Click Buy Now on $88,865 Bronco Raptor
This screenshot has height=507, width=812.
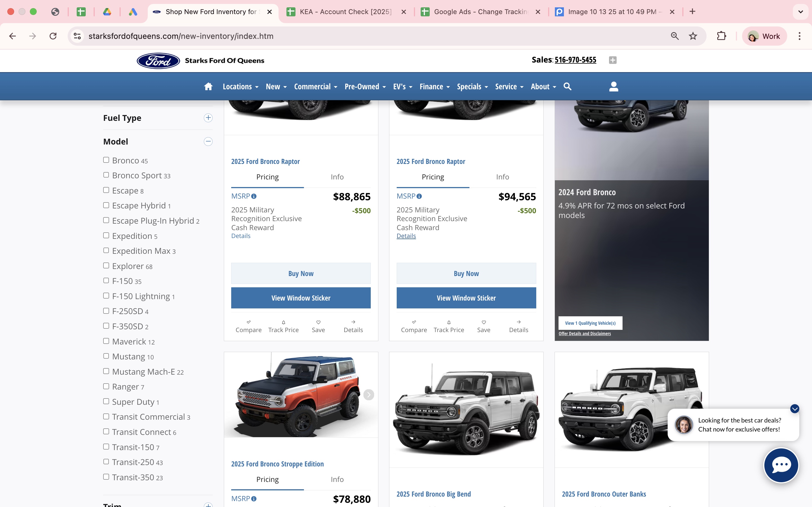(301, 273)
